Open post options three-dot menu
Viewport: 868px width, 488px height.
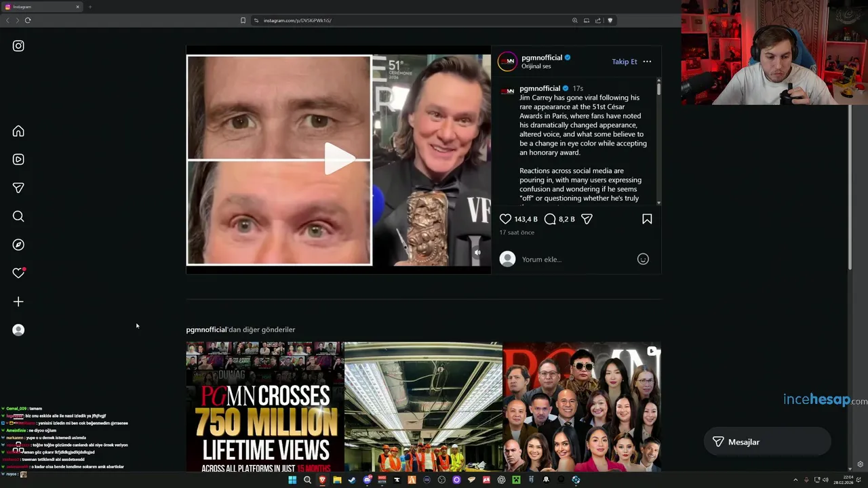tap(647, 62)
